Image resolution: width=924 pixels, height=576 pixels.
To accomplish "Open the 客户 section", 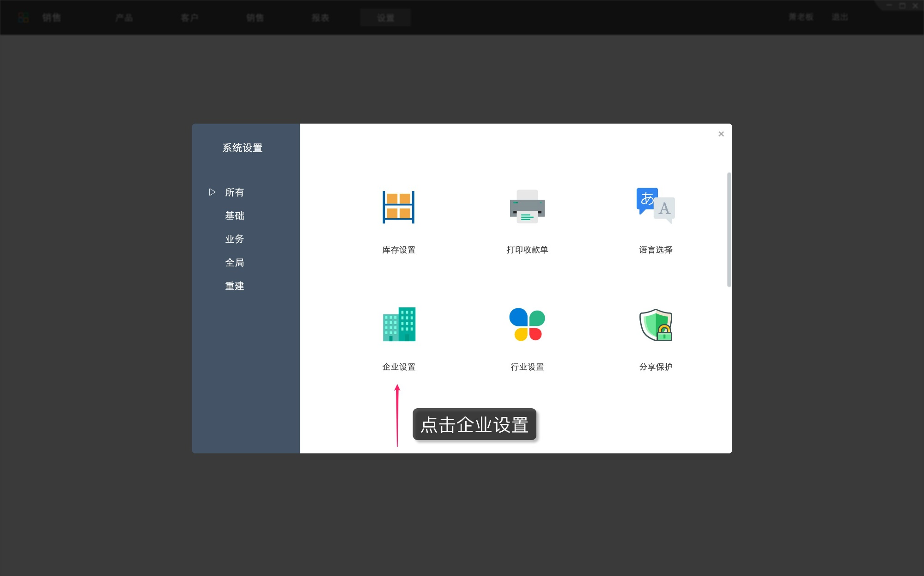I will (190, 18).
